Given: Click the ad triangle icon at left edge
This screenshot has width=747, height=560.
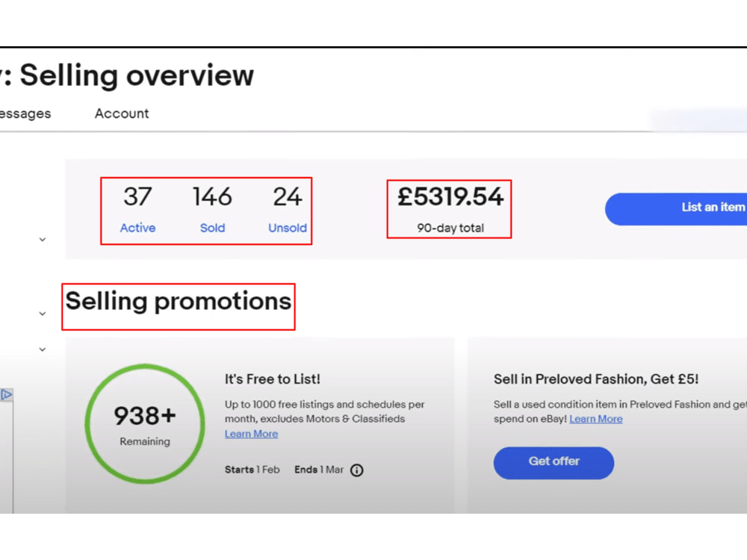Looking at the screenshot, I should (x=6, y=395).
